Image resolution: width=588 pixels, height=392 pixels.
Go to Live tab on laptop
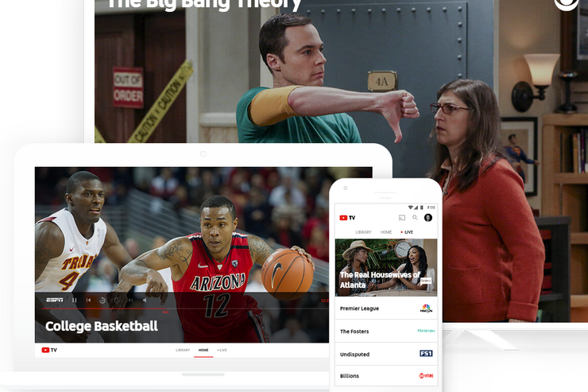tap(222, 350)
